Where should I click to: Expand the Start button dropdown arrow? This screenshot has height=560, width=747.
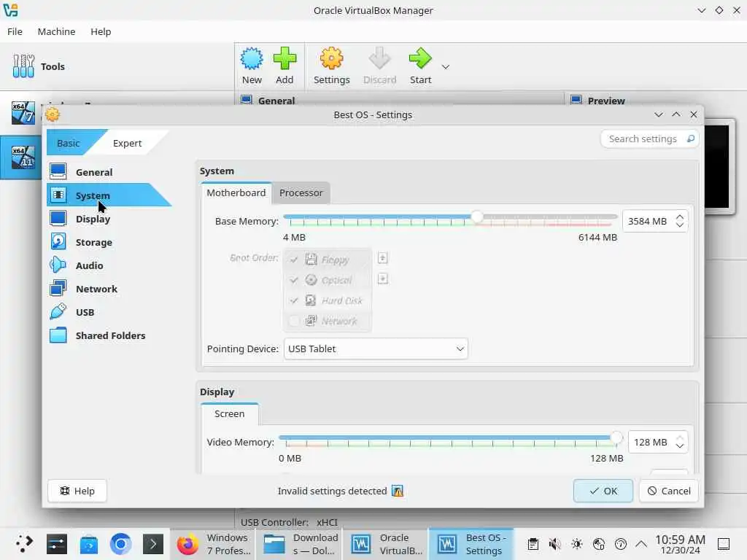(x=446, y=67)
